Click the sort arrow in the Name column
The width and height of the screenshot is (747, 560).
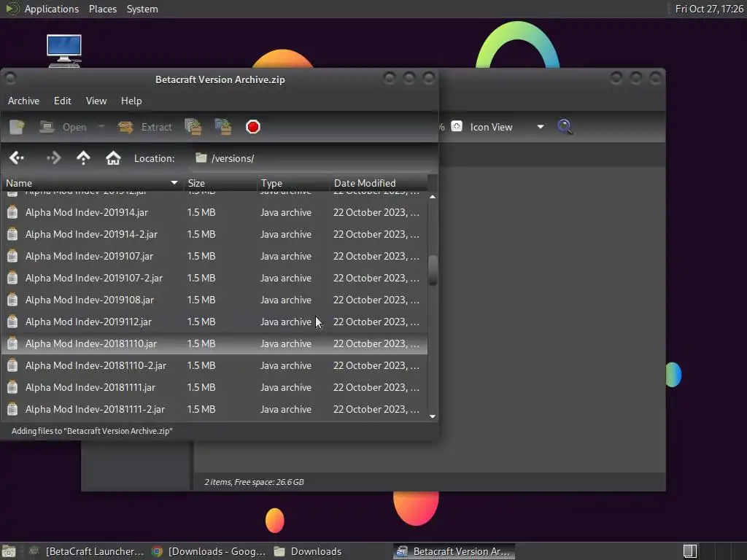pyautogui.click(x=174, y=183)
